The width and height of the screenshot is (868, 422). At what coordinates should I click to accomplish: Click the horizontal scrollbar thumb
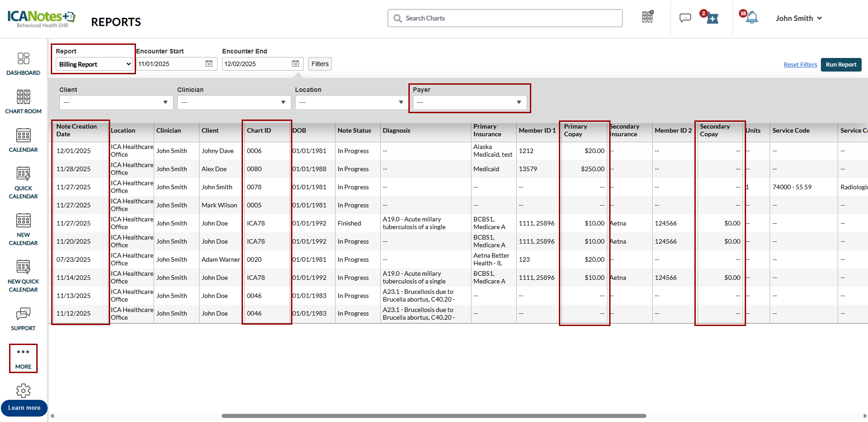pyautogui.click(x=433, y=416)
